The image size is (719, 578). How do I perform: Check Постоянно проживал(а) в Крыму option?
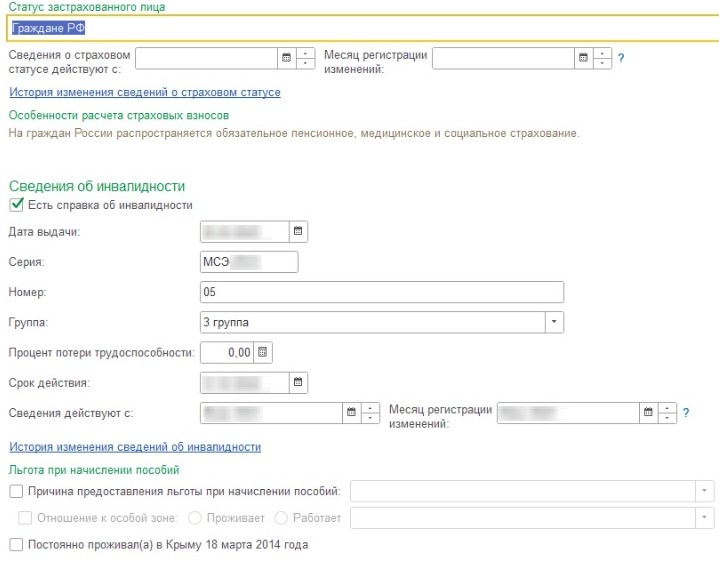pos(16,545)
